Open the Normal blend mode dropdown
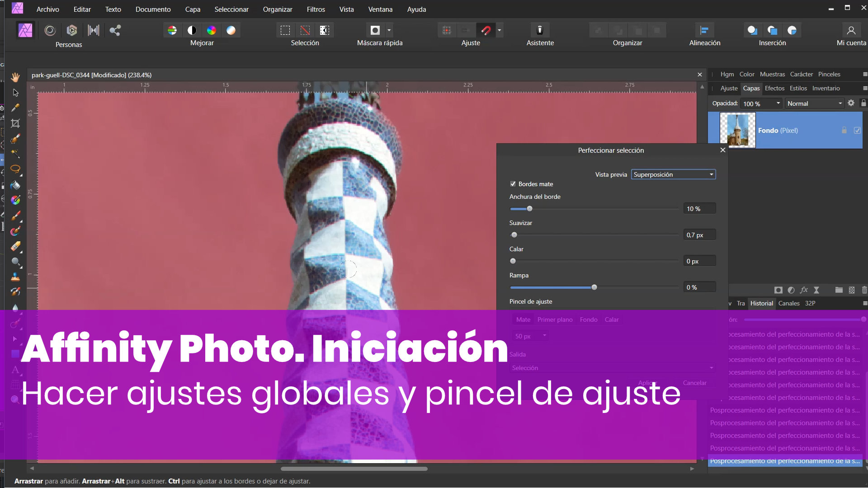The width and height of the screenshot is (868, 488). click(x=814, y=103)
